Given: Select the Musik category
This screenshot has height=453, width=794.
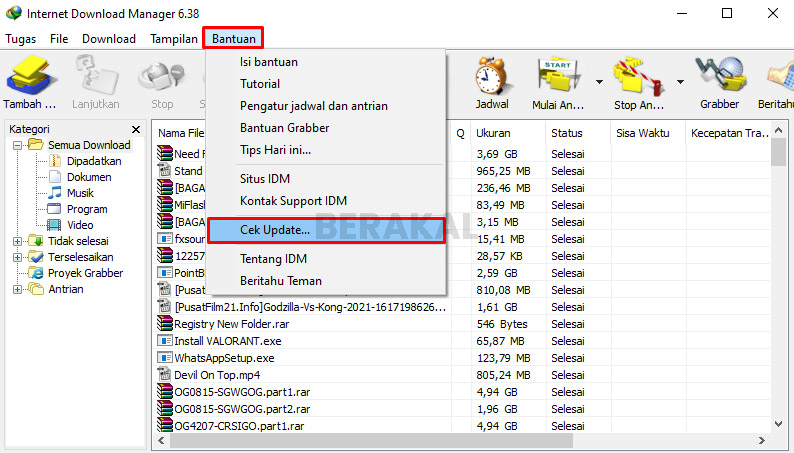Looking at the screenshot, I should click(80, 193).
